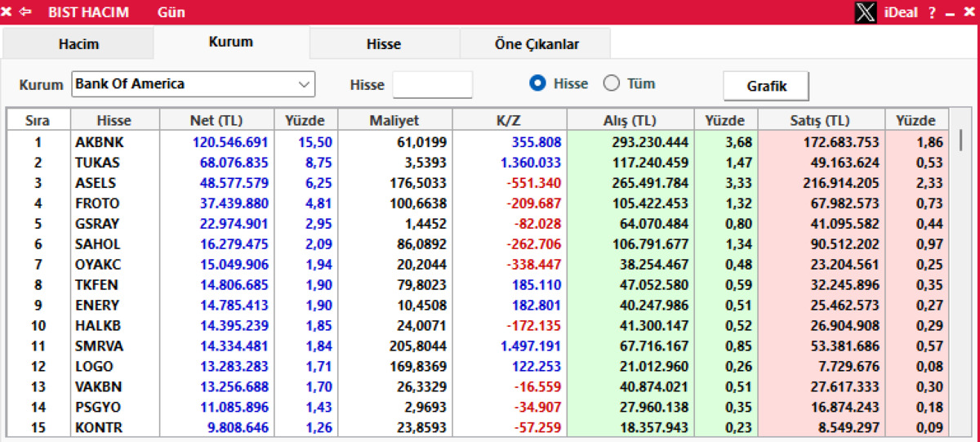This screenshot has height=442, width=980.
Task: Select the Tüm radio button
Action: click(612, 83)
